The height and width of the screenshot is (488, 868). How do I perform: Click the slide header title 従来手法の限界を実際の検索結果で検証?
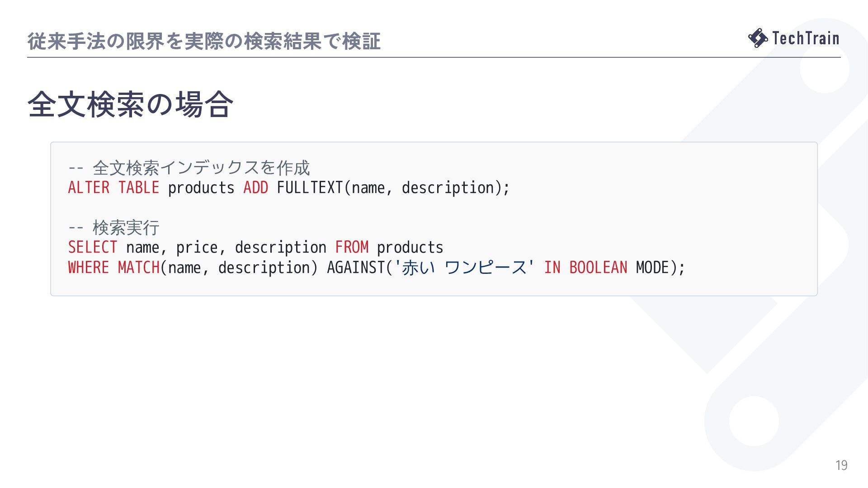pyautogui.click(x=204, y=41)
